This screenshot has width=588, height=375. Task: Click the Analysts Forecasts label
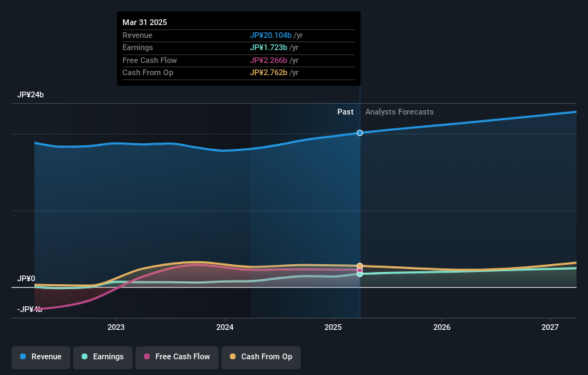400,112
